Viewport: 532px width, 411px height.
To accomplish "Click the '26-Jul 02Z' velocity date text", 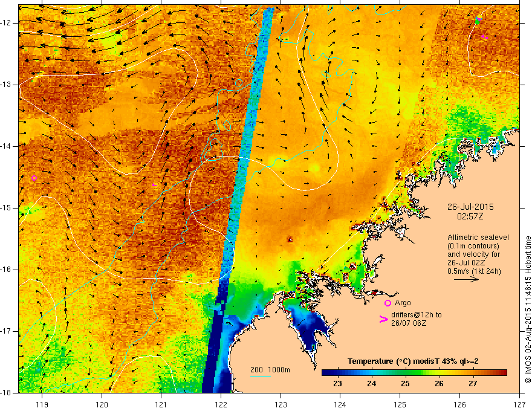I will 467,263.
